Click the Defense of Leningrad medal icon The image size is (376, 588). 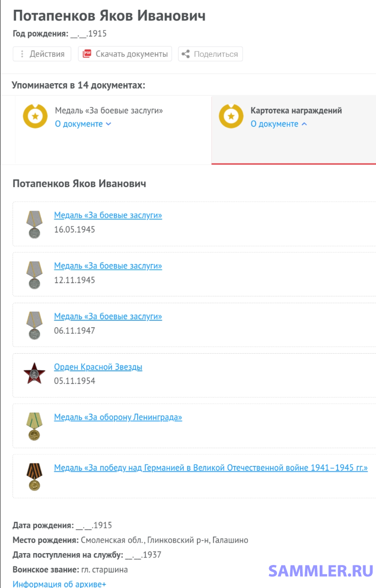point(34,426)
